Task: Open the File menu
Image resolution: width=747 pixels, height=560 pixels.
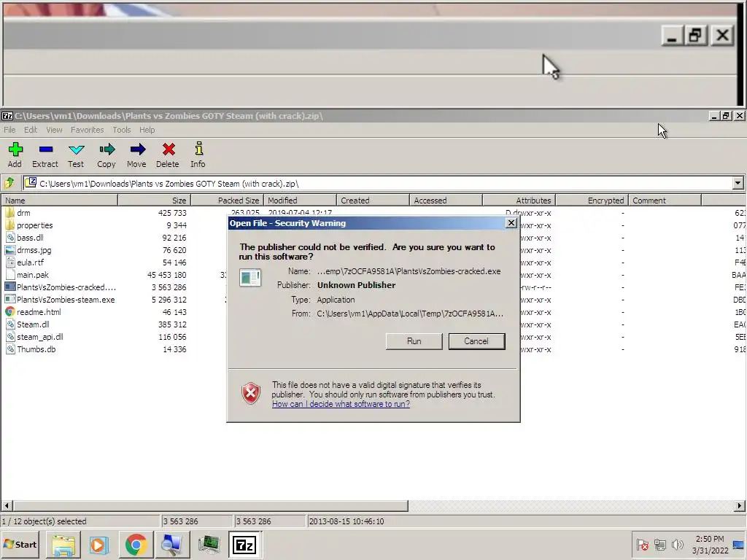Action: [x=9, y=130]
